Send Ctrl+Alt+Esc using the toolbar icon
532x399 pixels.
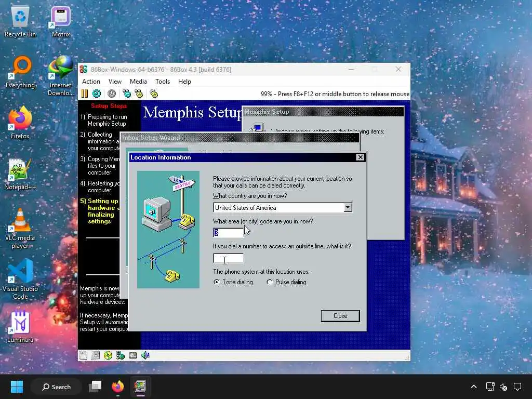pyautogui.click(x=139, y=94)
